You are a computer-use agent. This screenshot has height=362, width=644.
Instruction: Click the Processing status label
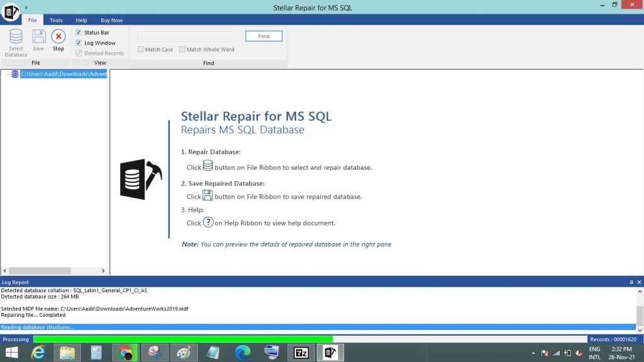(16, 339)
